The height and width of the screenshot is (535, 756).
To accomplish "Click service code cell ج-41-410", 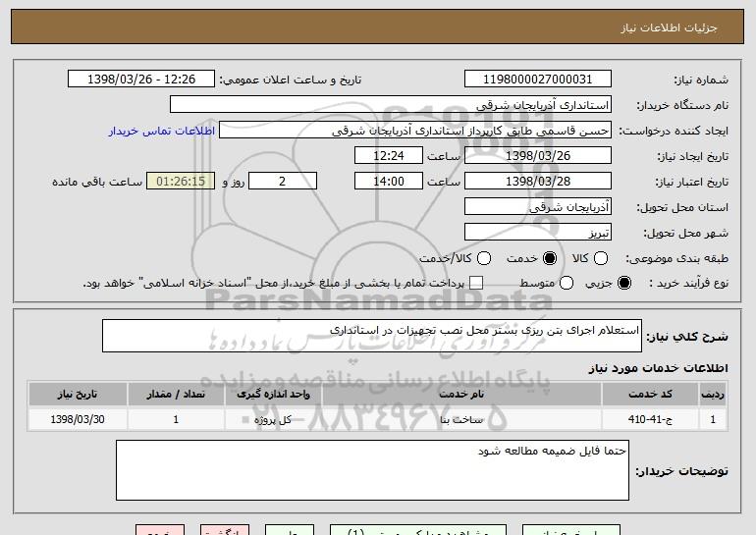I will pyautogui.click(x=650, y=419).
